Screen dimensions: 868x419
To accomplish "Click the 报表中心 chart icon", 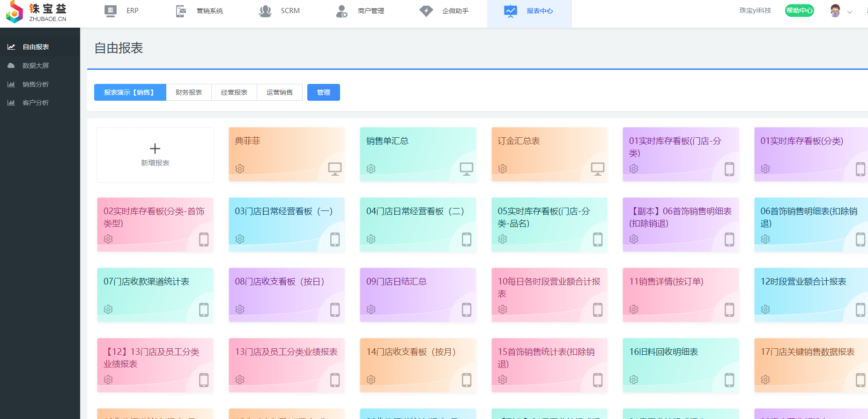I will (x=511, y=11).
